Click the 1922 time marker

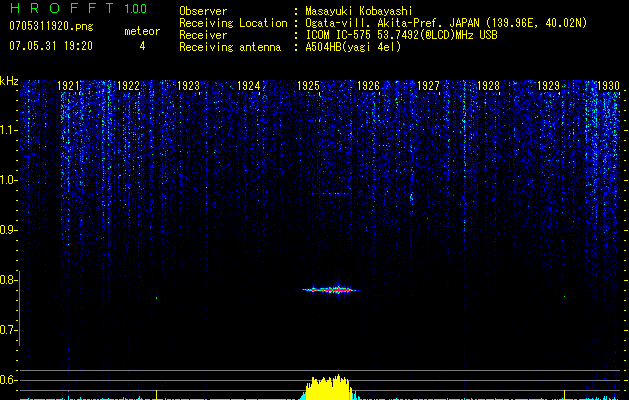pos(128,85)
